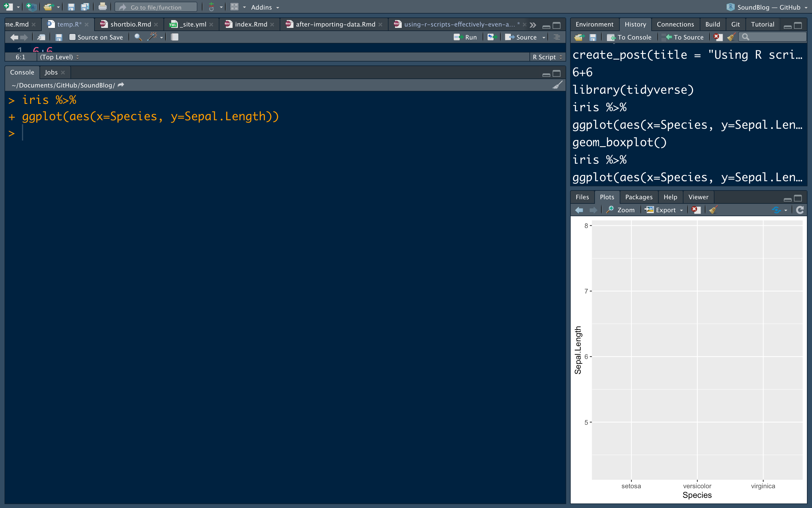Screen dimensions: 812x508
Task: Click the compile report notebook icon
Action: (174, 37)
